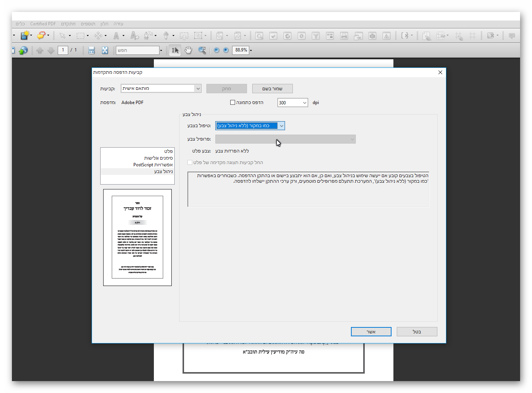Screen dimensions: 532x393
Task: Open the printer panel icon
Action: [x=344, y=36]
